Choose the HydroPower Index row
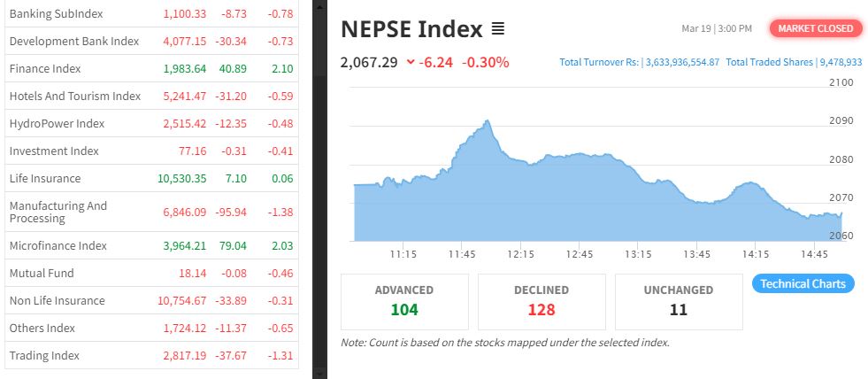The height and width of the screenshot is (379, 868). click(57, 123)
